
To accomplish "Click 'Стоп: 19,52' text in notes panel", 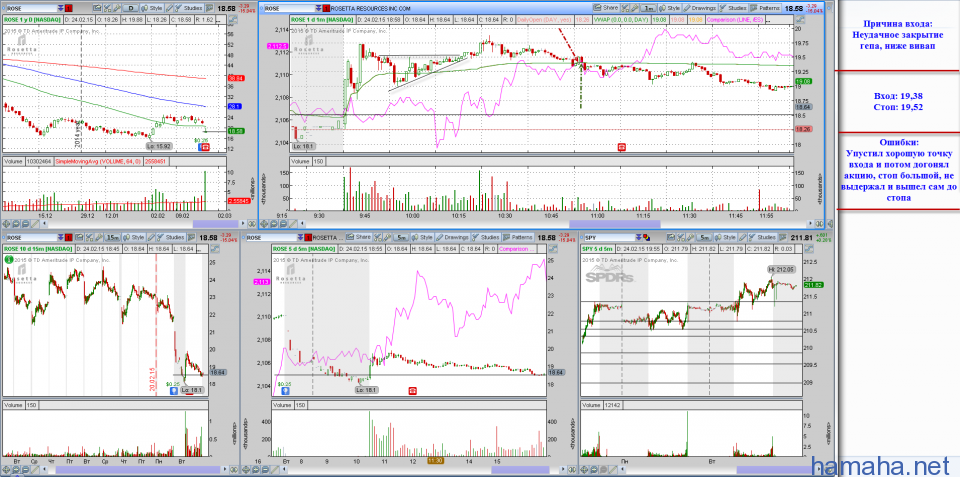I will point(899,107).
